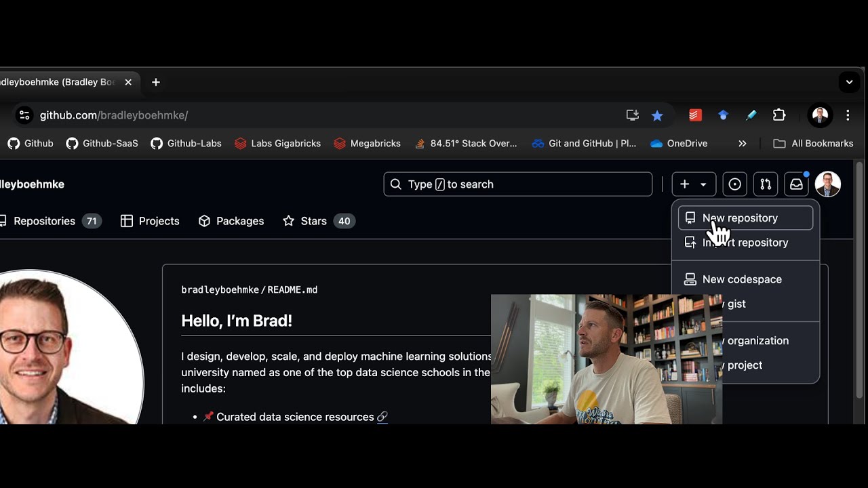
Task: Open the GitHub Issues circle icon
Action: (x=735, y=184)
